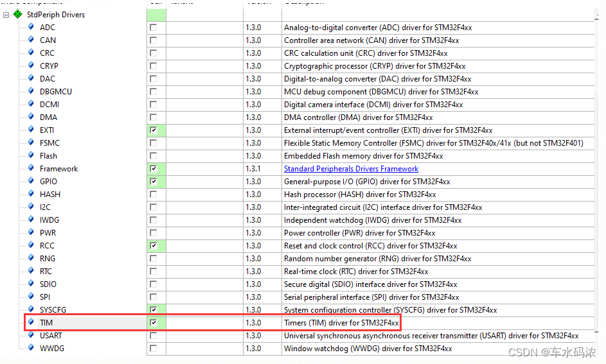Screen dimensions: 606x364
Task: Click the 'Random number generator (RNG)' description
Action: point(378,258)
